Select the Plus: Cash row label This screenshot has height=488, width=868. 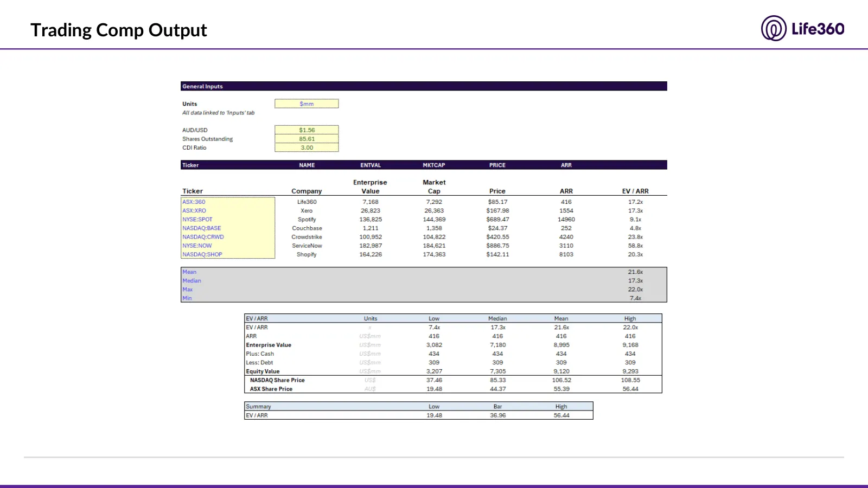(x=260, y=354)
